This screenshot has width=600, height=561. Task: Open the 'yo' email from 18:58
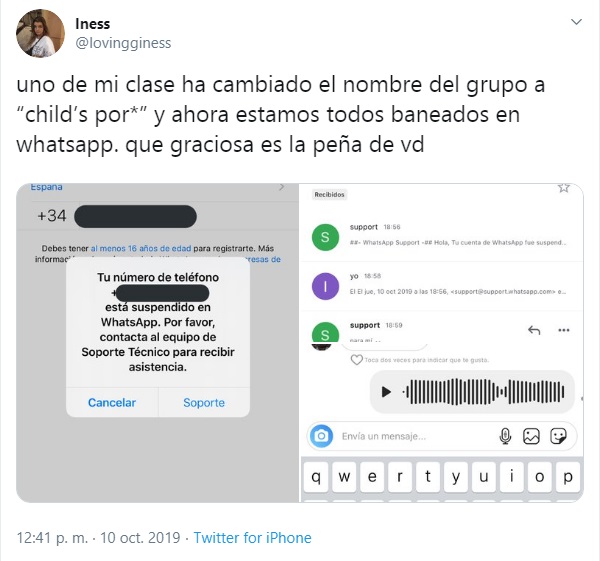pos(441,285)
